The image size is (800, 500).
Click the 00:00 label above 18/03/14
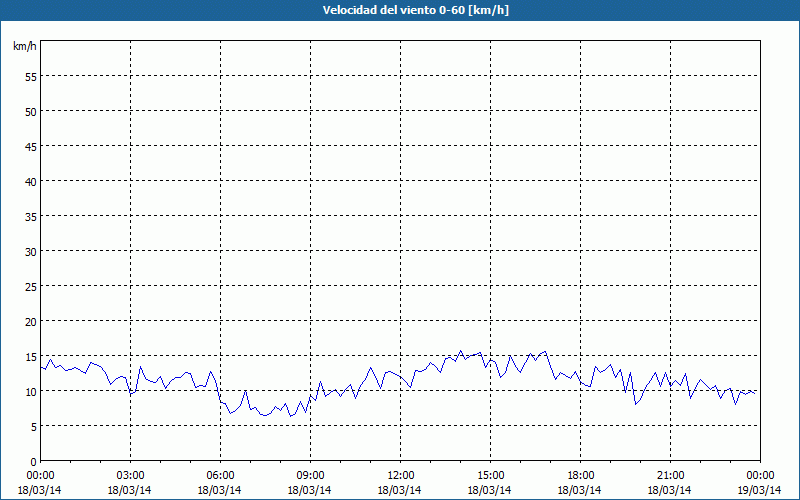pyautogui.click(x=40, y=476)
